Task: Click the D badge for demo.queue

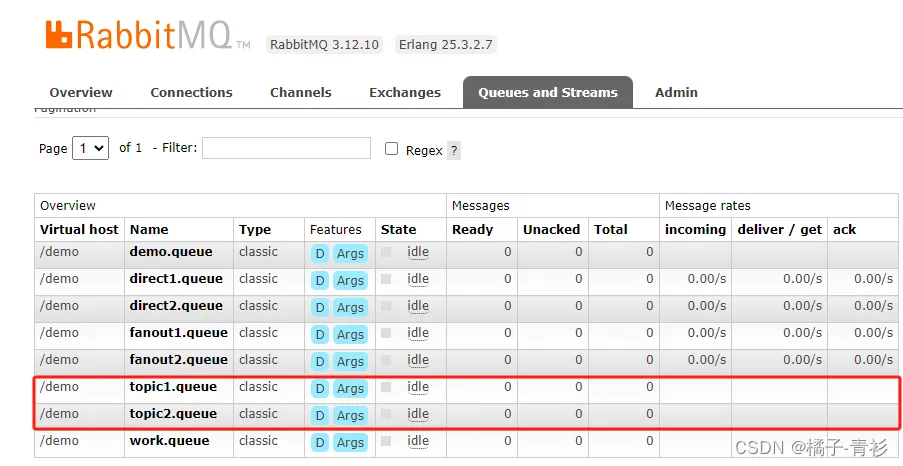Action: [x=320, y=253]
